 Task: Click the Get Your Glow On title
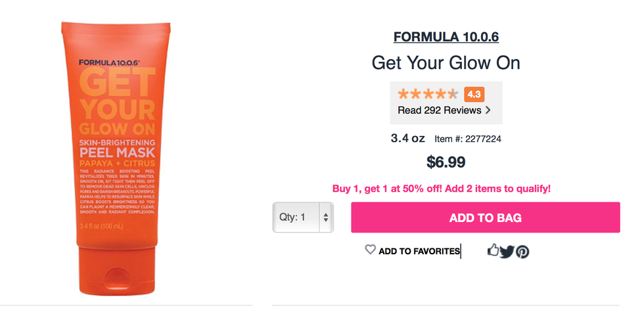click(x=446, y=63)
